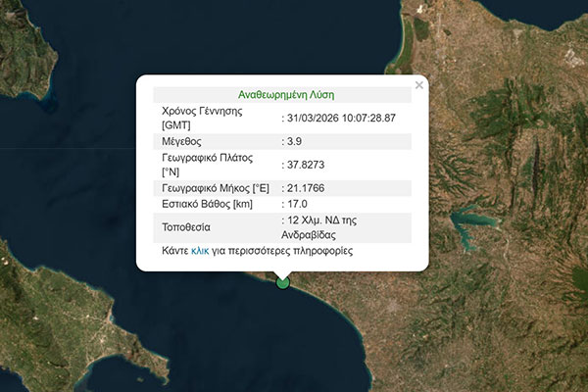The image size is (588, 392).
Task: Click the 'Τοποθεσία' row label
Action: (x=188, y=226)
